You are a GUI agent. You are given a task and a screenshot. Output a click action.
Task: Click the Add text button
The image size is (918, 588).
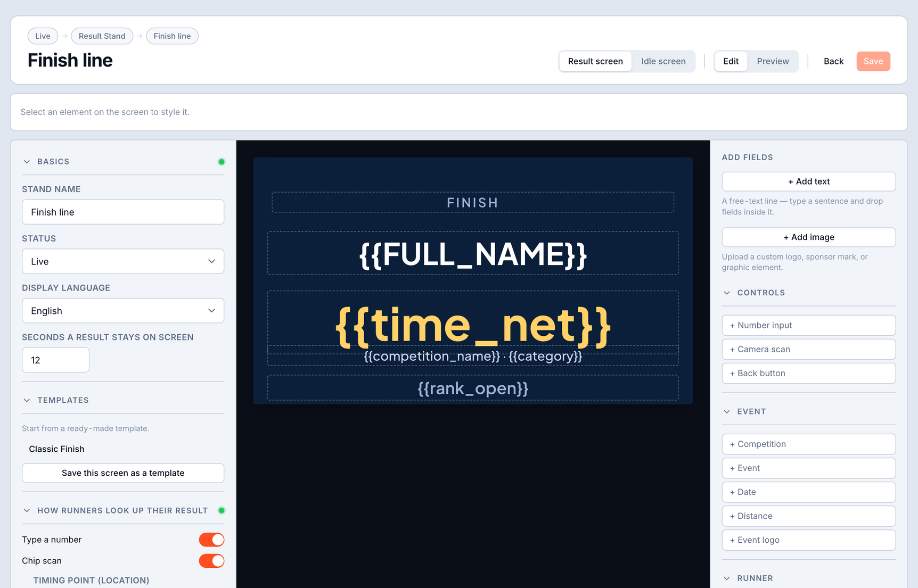pyautogui.click(x=809, y=181)
